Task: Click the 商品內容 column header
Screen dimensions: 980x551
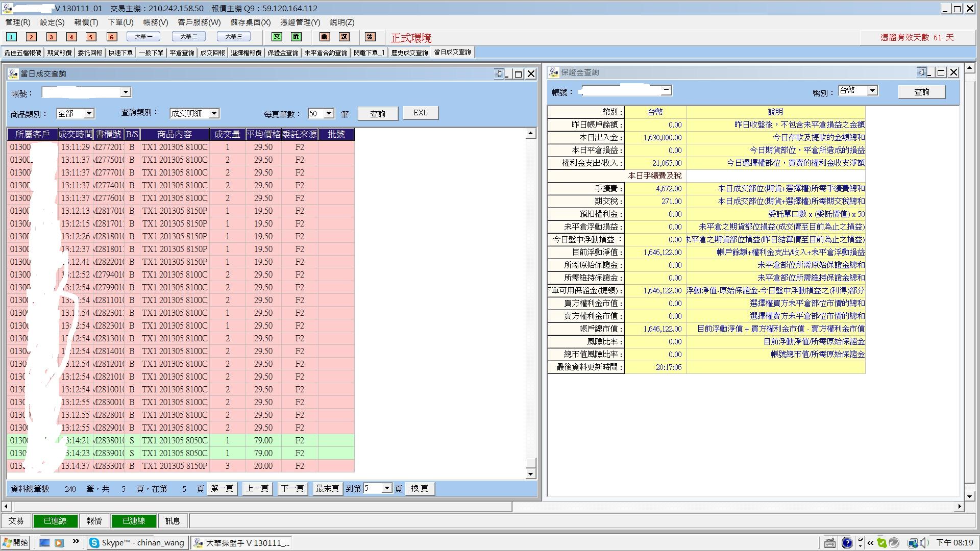Action: pyautogui.click(x=175, y=134)
